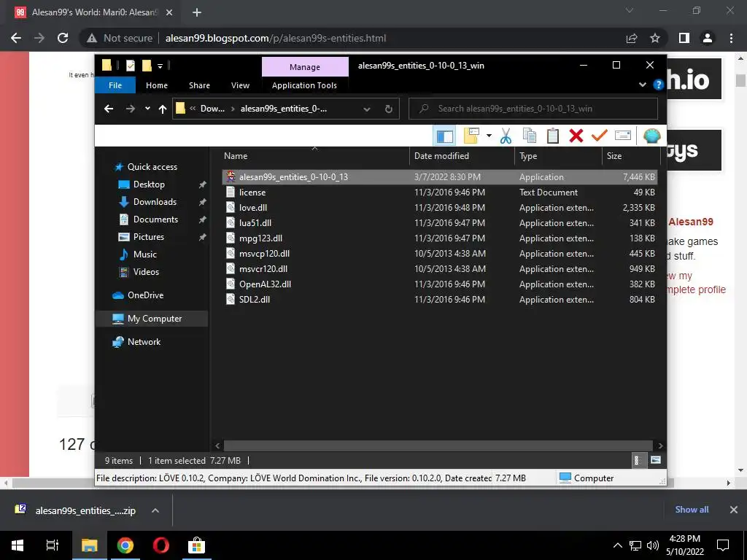Click the Properties quick access toolbar icon
Viewport: 747px width, 560px height.
(x=131, y=65)
